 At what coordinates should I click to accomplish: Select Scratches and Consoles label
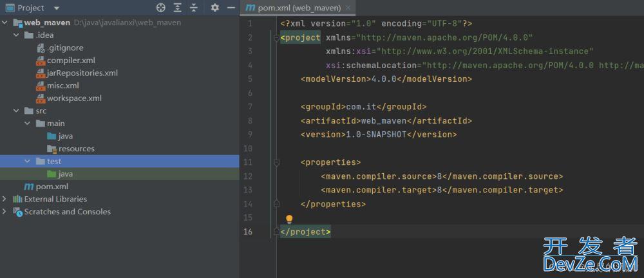tap(68, 212)
